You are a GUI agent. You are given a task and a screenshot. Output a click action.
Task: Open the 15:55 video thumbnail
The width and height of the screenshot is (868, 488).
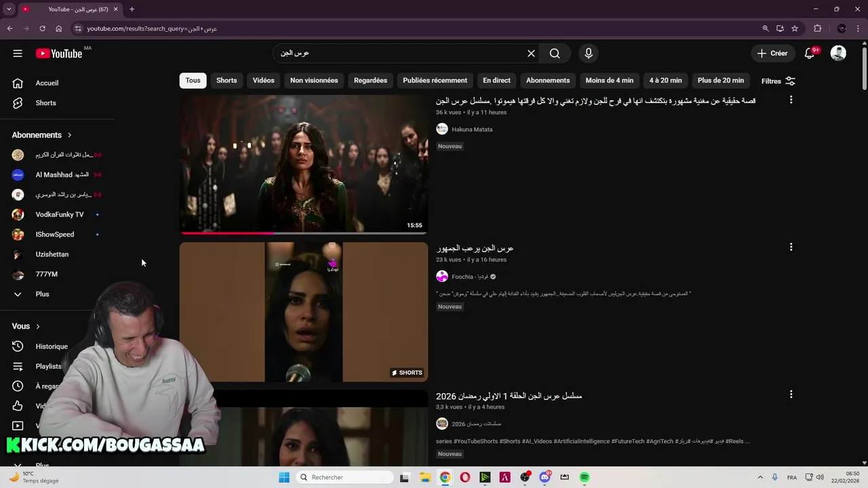304,164
